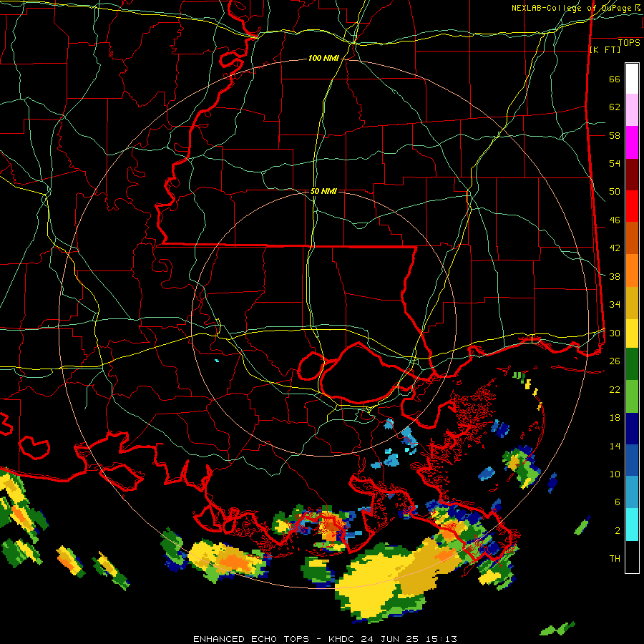
Task: Click the 66 legend value
Action: point(615,79)
